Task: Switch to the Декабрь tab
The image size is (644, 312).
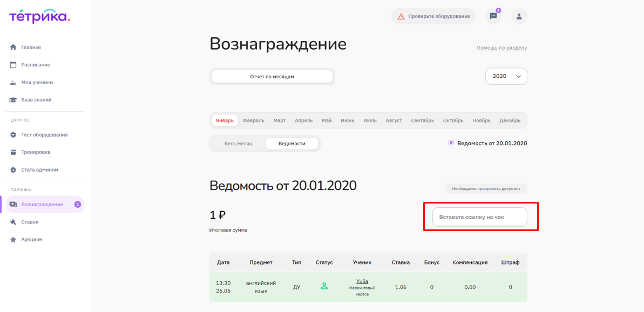Action: pos(510,120)
